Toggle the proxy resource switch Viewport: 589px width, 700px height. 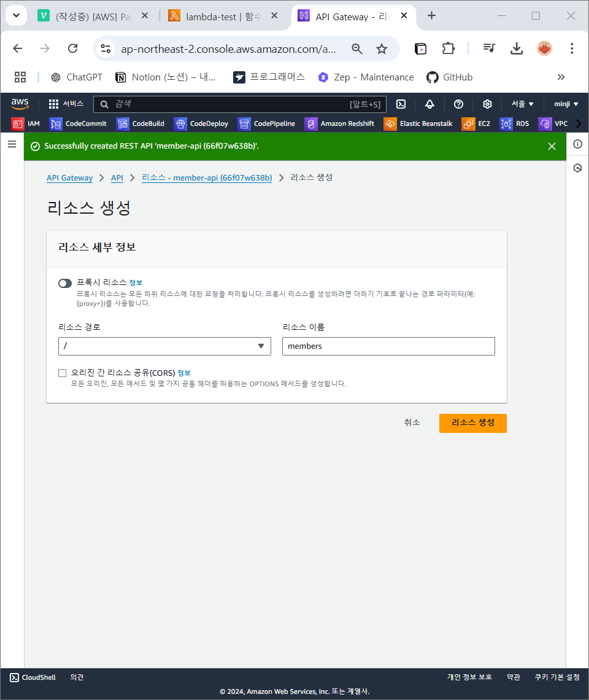pyautogui.click(x=65, y=284)
